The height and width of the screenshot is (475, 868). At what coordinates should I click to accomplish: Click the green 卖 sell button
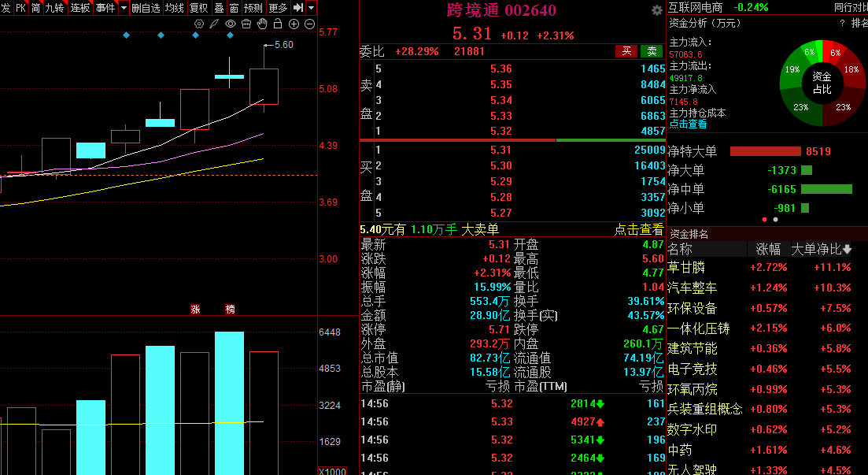tap(652, 51)
